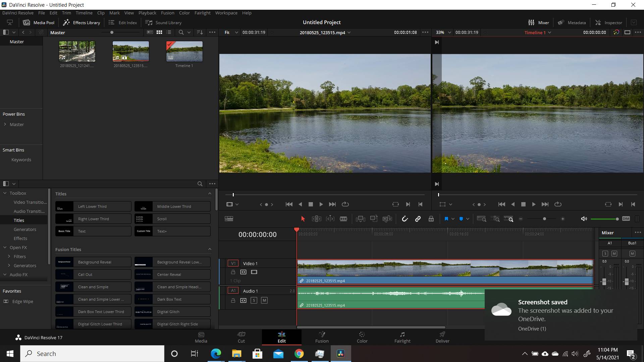
Task: Toggle Auto Track Selector on Video 1
Action: pos(243,272)
